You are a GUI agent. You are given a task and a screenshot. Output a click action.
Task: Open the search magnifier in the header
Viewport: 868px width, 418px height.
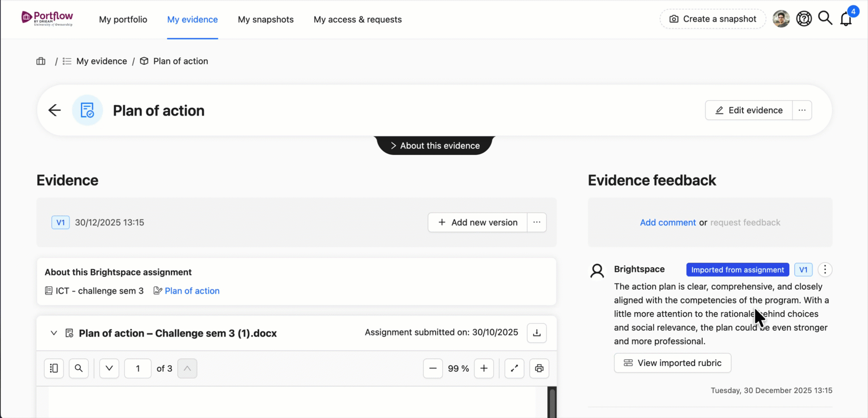point(825,19)
